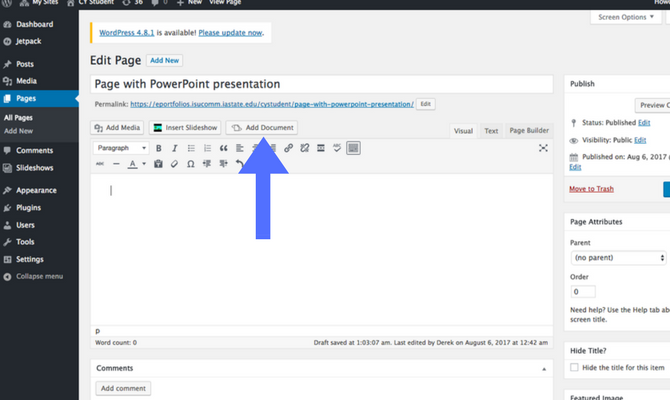Open Slideshows in the sidebar
Viewport: 670px width, 400px height.
(35, 168)
